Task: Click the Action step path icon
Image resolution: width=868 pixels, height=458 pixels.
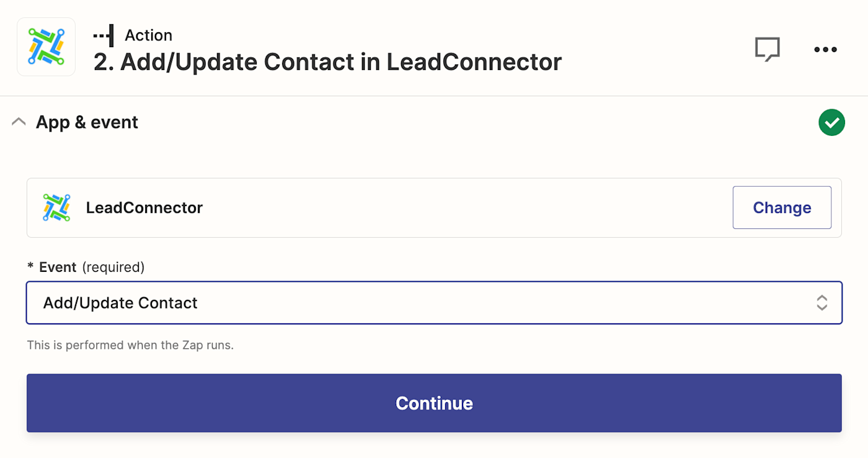Action: pyautogui.click(x=104, y=35)
